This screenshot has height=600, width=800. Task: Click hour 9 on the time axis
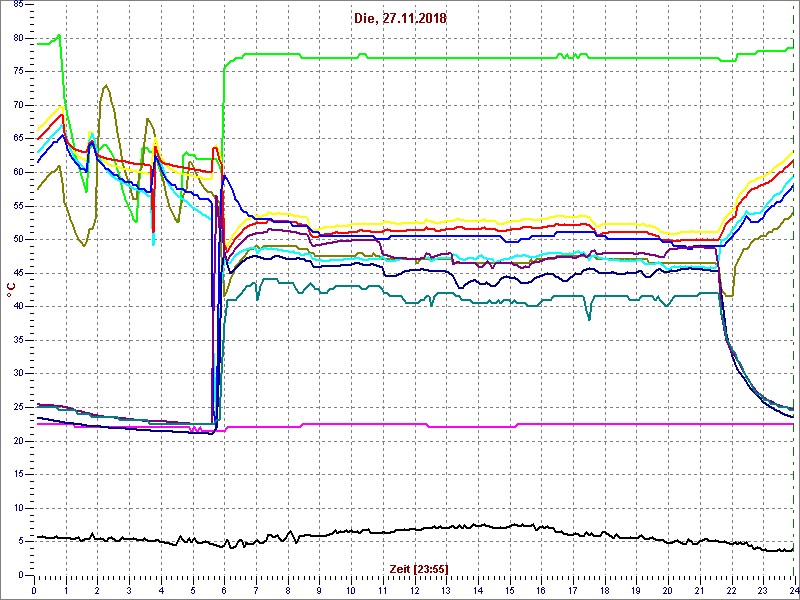[319, 588]
